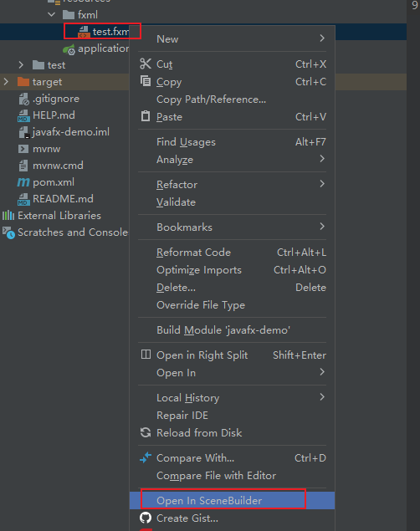
Task: Open the Refactor submenu arrow
Action: point(322,183)
